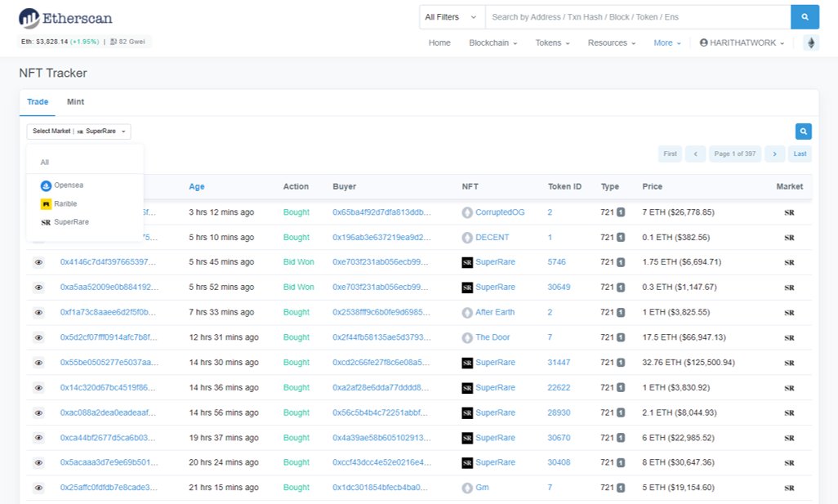Click the table search magnifier icon

pyautogui.click(x=803, y=131)
